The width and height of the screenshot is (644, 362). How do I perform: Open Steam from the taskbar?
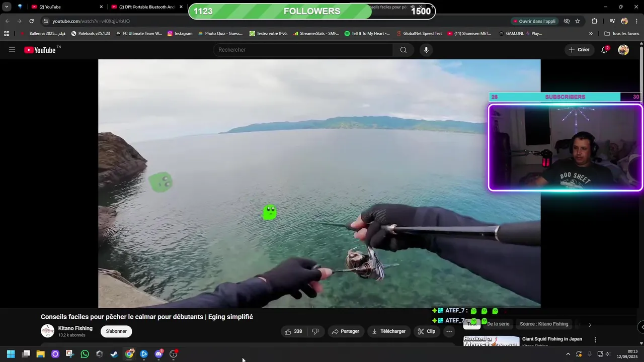(x=114, y=354)
